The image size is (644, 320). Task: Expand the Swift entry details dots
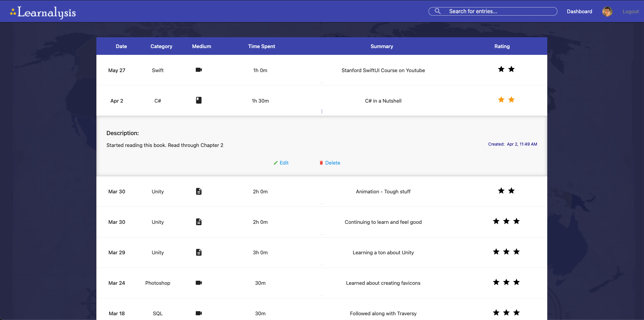click(322, 83)
